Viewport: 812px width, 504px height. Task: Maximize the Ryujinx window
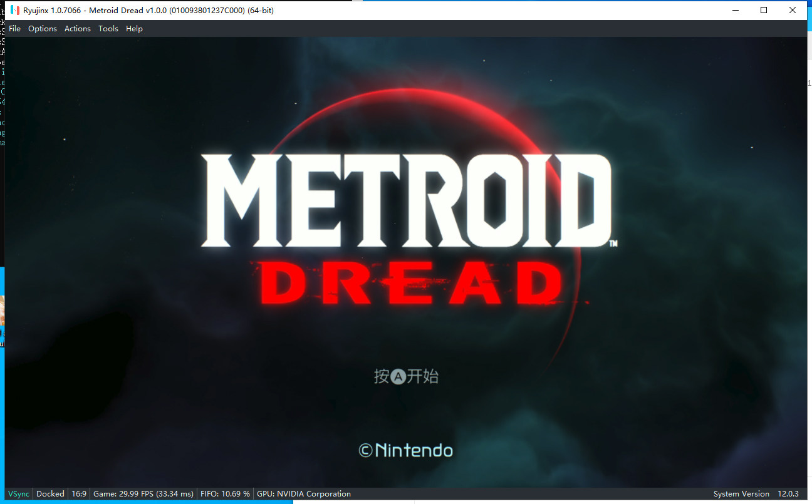764,10
